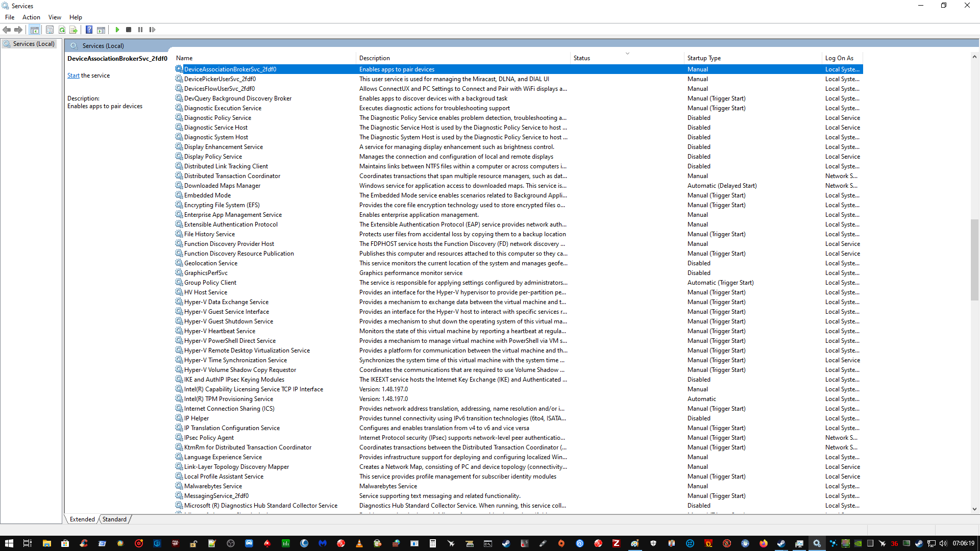The height and width of the screenshot is (551, 980).
Task: Toggle Show/Hide Console Tree icon
Action: [x=34, y=30]
